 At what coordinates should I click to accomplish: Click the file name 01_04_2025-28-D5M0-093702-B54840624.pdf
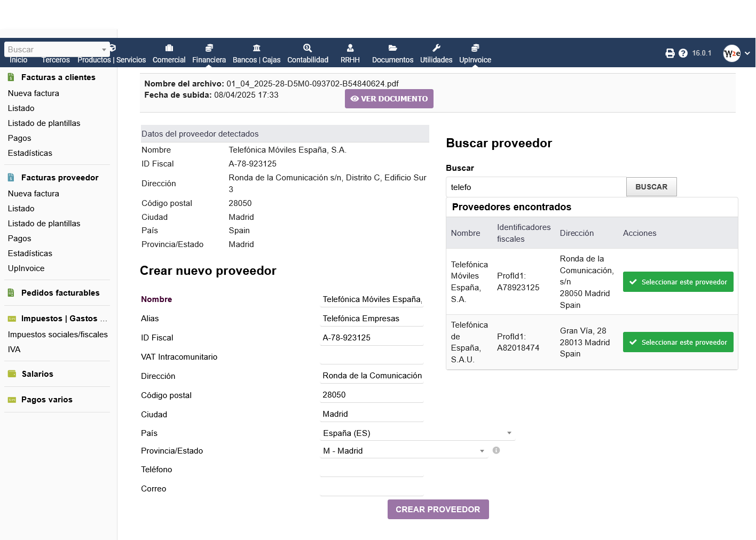coord(313,84)
